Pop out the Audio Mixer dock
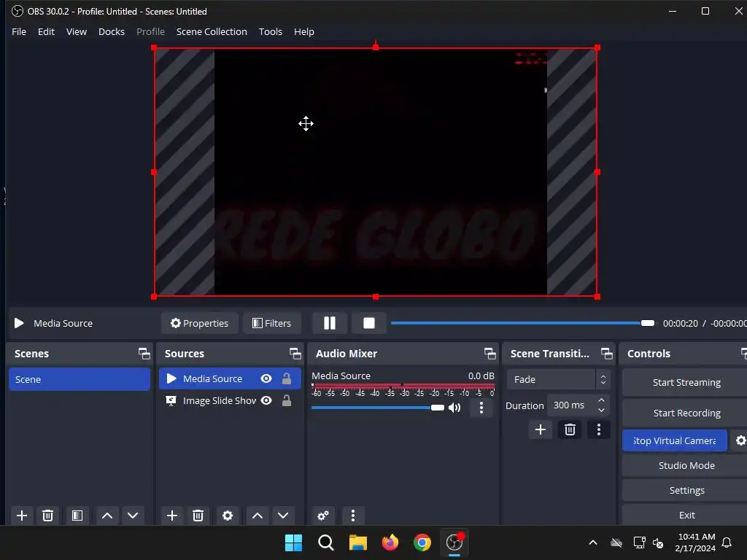This screenshot has height=560, width=747. click(x=489, y=354)
